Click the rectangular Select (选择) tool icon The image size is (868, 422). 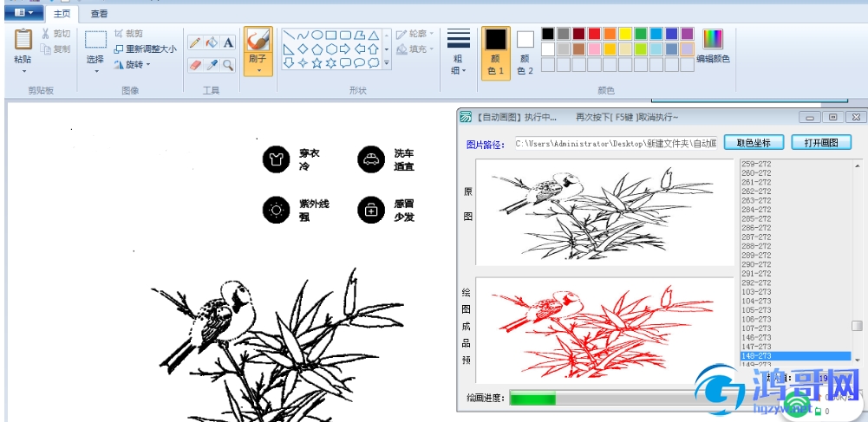pyautogui.click(x=95, y=40)
